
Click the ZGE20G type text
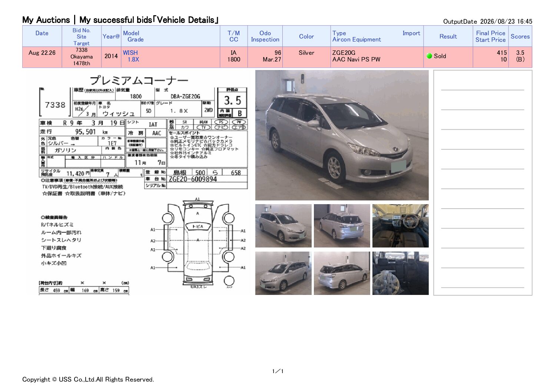tap(344, 53)
